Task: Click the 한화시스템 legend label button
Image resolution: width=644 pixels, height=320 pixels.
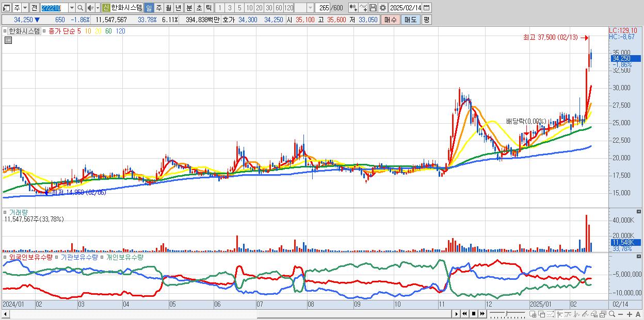Action: (24, 31)
